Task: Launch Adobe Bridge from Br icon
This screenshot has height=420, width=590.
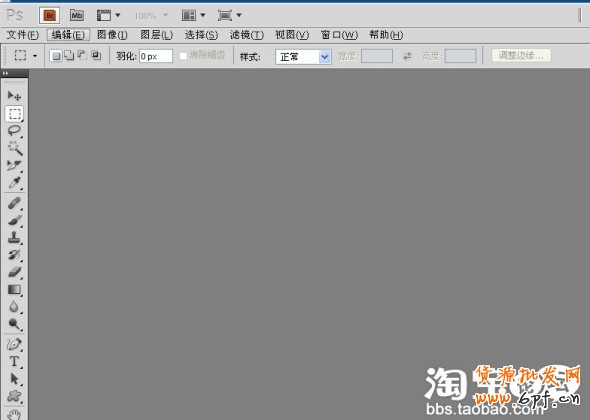Action: 49,16
